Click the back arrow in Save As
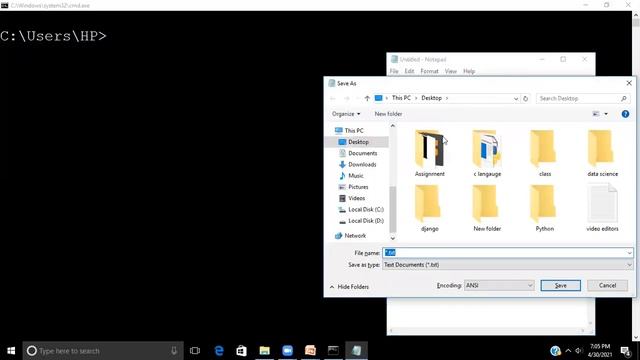The height and width of the screenshot is (360, 640). click(333, 98)
